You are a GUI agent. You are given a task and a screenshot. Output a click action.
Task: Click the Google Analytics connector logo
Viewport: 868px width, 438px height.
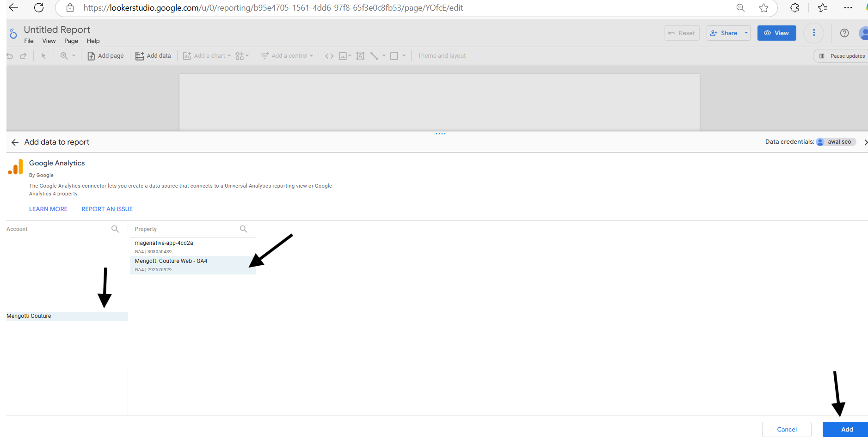(x=15, y=167)
